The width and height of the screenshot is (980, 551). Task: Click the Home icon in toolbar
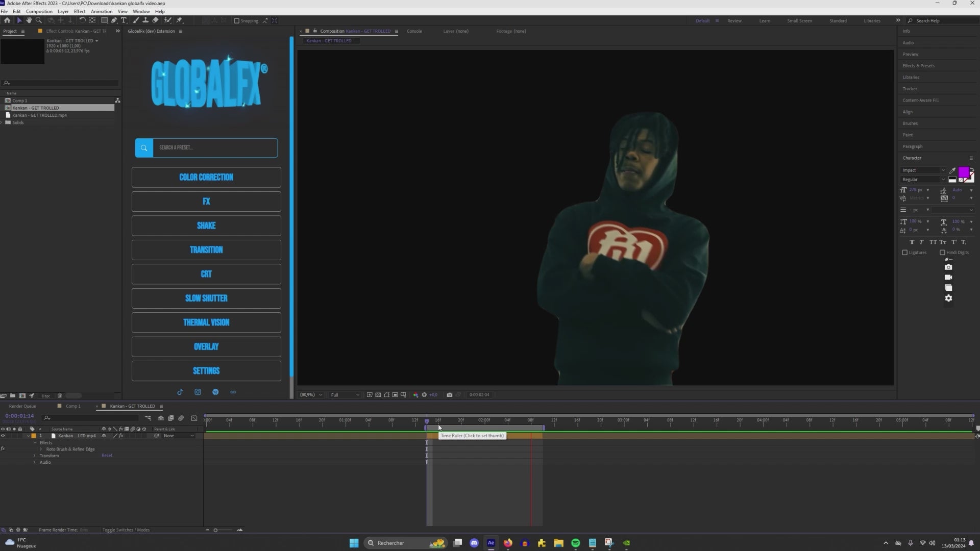coord(7,20)
